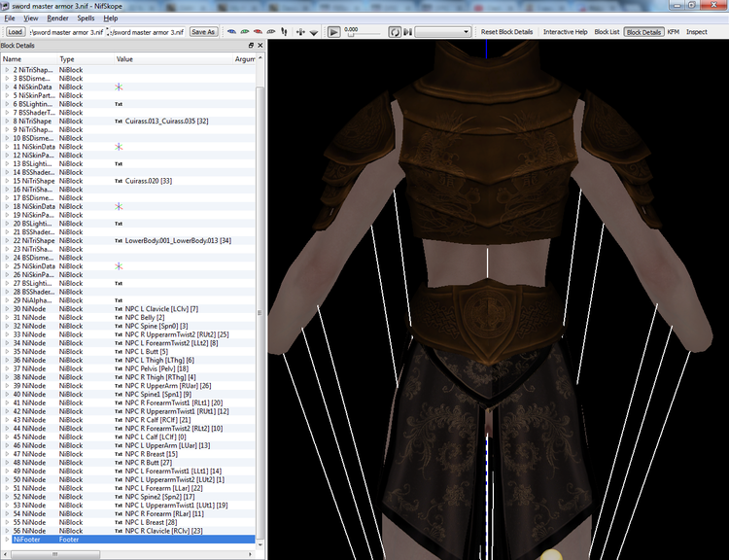Toggle the Block Details panel button
Viewport: 729px width, 560px height.
point(643,32)
